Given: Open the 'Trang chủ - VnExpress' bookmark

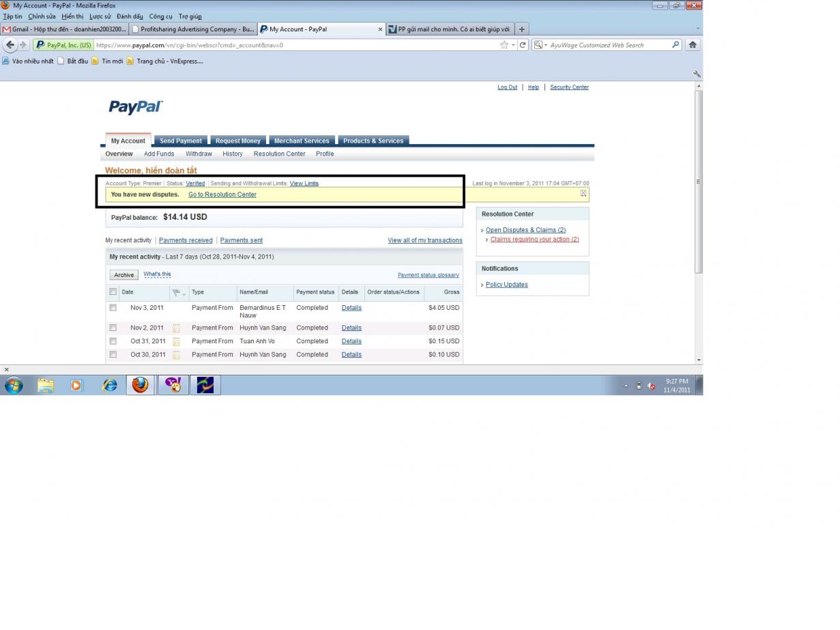Looking at the screenshot, I should point(164,61).
